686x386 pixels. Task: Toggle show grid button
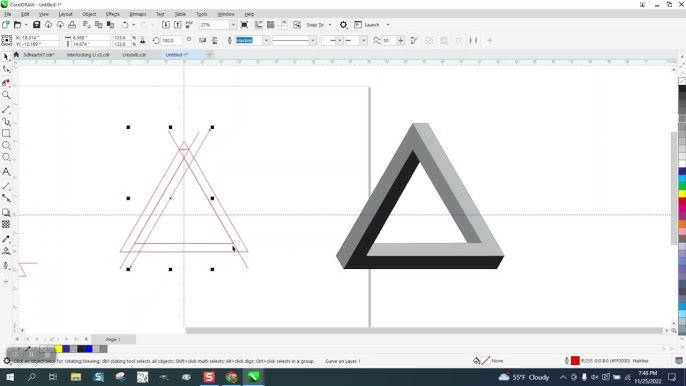pyautogui.click(x=271, y=25)
